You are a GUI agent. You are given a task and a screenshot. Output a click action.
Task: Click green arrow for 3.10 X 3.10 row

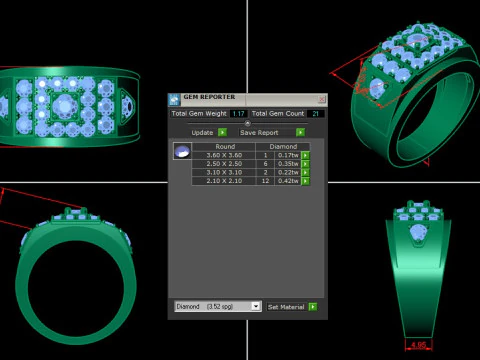(x=305, y=172)
